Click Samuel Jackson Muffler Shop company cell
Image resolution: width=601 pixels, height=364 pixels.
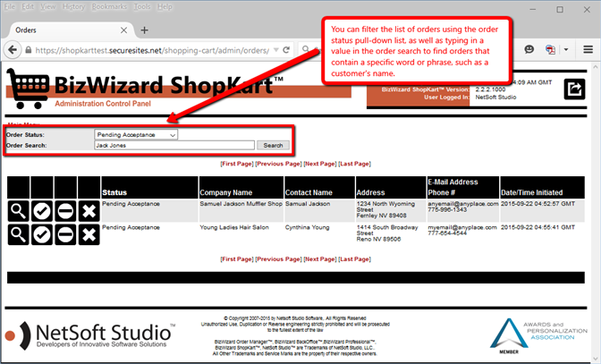tap(241, 204)
